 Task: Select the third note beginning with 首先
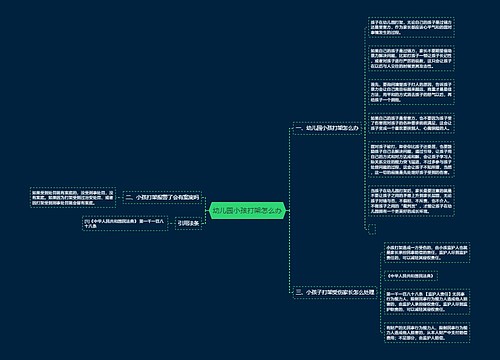click(411, 92)
